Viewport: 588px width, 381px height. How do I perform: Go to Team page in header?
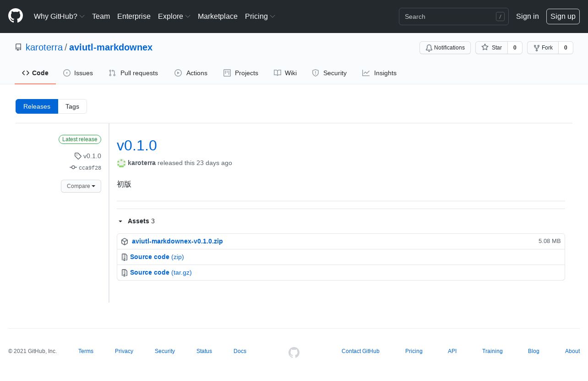click(x=101, y=17)
